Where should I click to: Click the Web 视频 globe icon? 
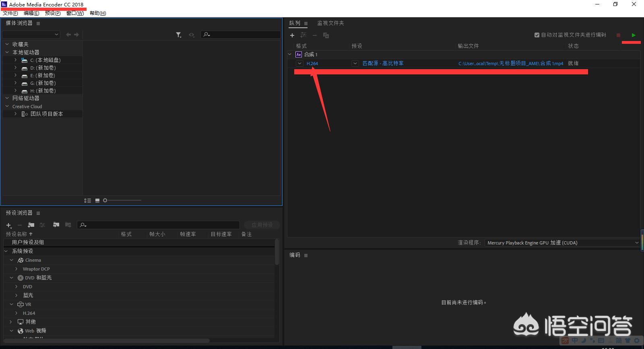click(21, 331)
